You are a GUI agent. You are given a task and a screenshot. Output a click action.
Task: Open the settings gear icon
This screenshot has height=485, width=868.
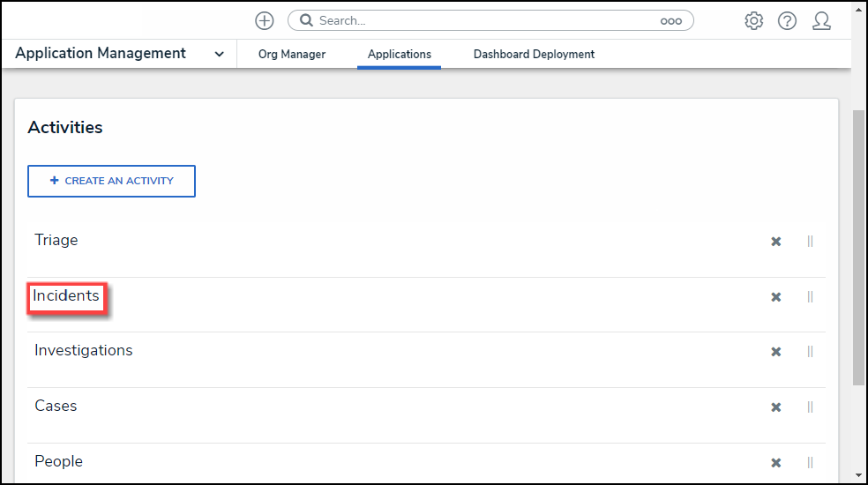click(753, 21)
